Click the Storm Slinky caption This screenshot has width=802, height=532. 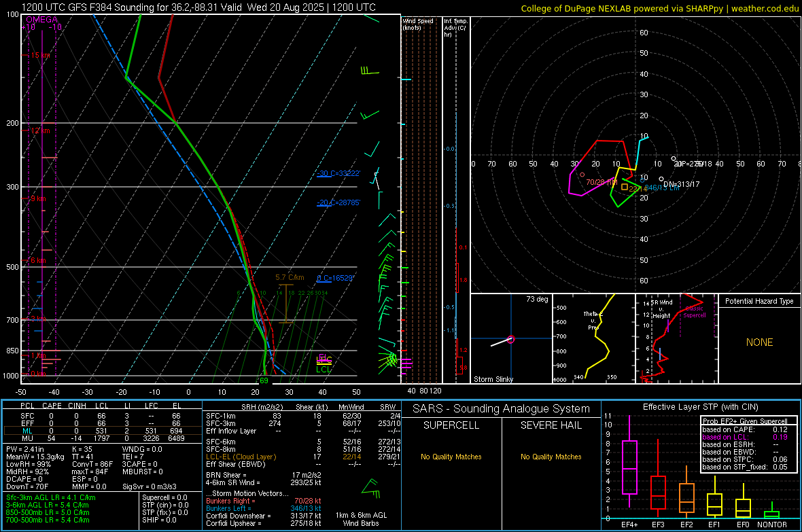click(493, 379)
